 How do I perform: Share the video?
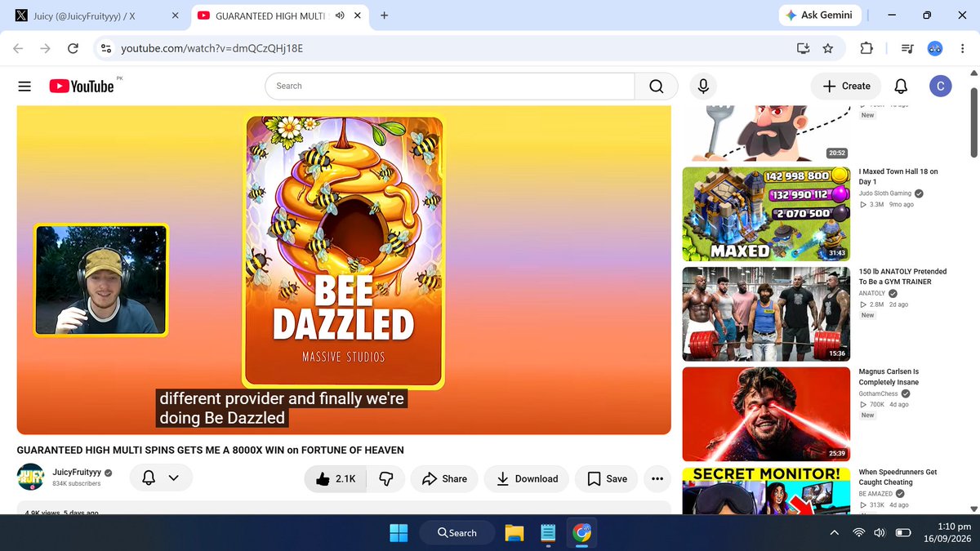pos(445,478)
